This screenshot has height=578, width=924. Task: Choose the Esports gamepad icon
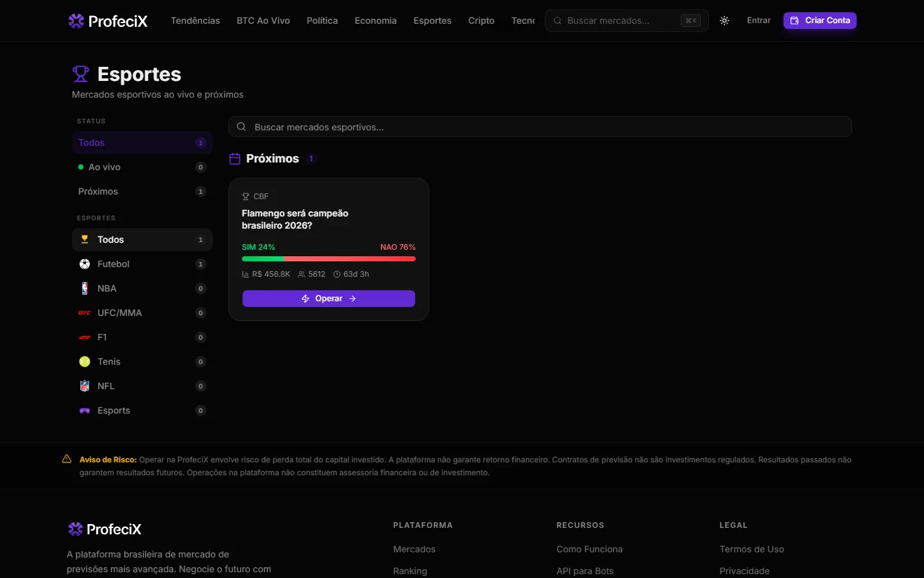point(85,410)
